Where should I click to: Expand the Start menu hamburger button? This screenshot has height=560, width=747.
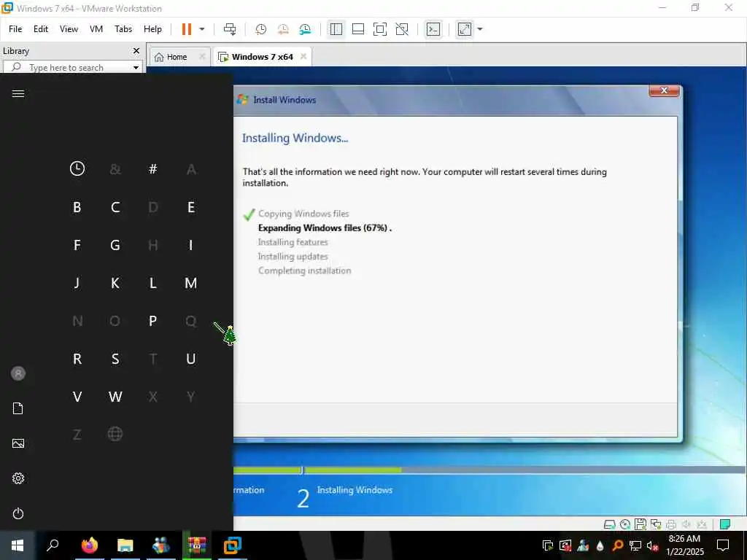(x=18, y=93)
